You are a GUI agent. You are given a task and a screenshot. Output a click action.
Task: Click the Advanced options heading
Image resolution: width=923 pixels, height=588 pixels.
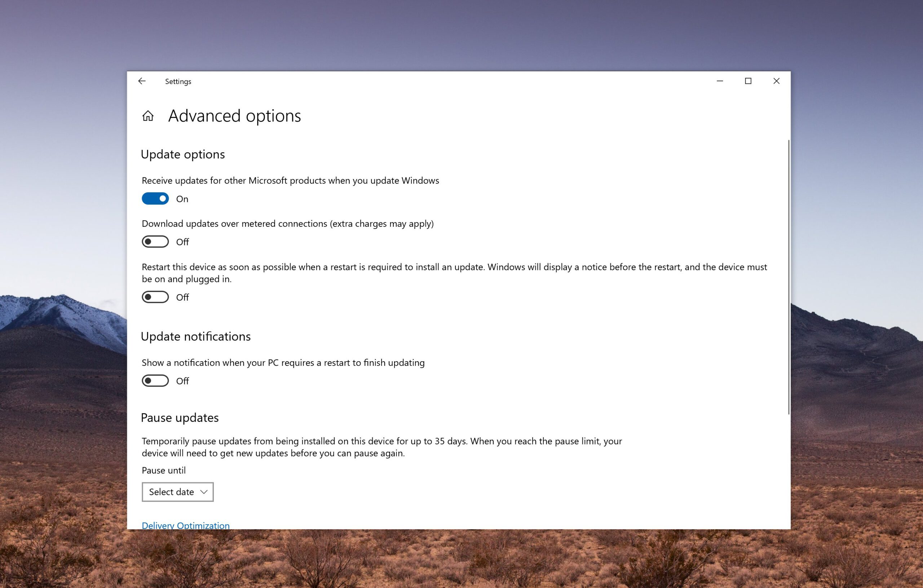click(x=235, y=116)
